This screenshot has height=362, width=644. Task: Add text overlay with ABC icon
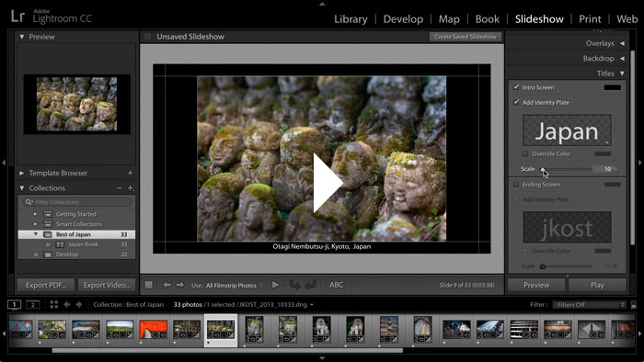pos(337,285)
